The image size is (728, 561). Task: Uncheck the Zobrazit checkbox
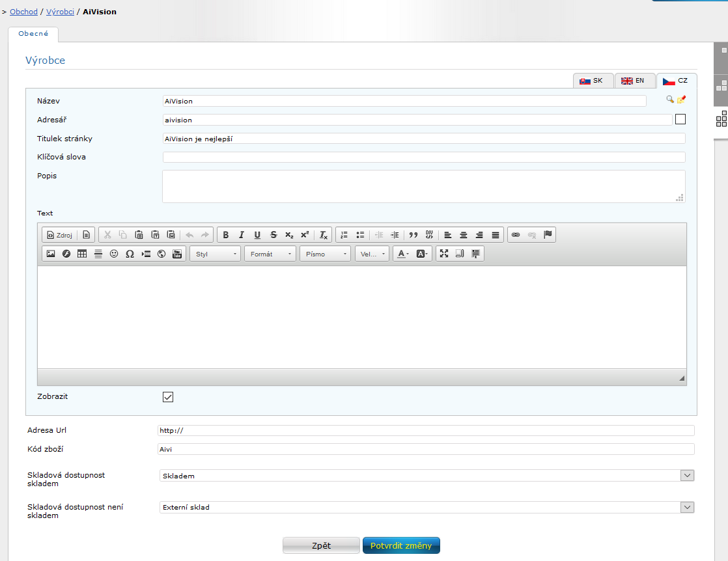pos(168,397)
